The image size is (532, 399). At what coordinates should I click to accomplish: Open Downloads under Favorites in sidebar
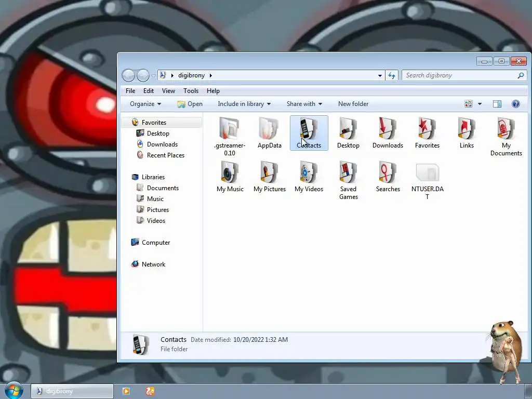click(162, 144)
